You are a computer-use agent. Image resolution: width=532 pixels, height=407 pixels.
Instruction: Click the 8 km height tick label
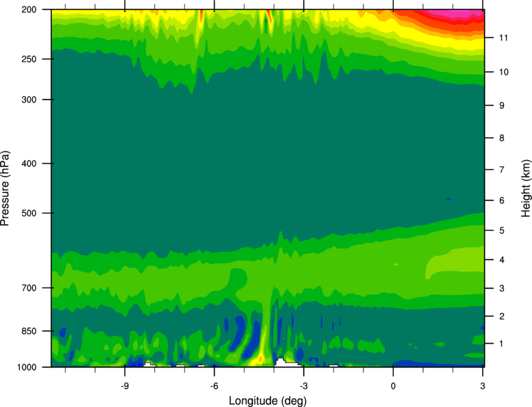pos(502,138)
